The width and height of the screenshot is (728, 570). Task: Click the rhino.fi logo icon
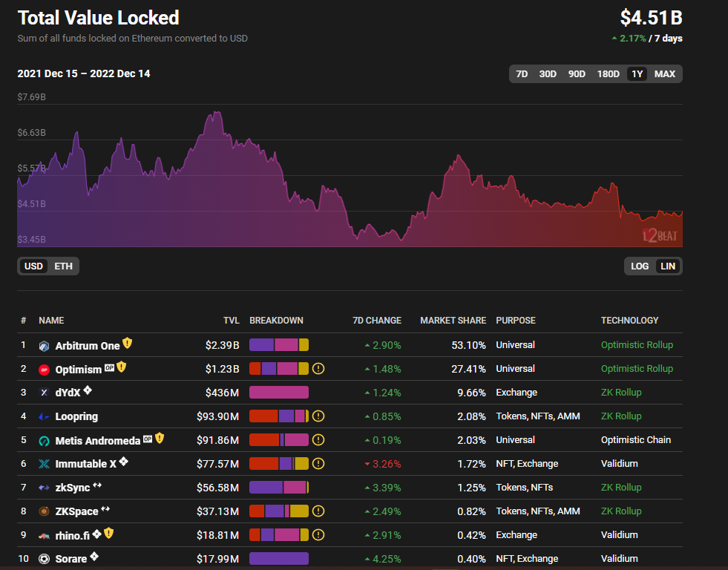[x=44, y=536]
